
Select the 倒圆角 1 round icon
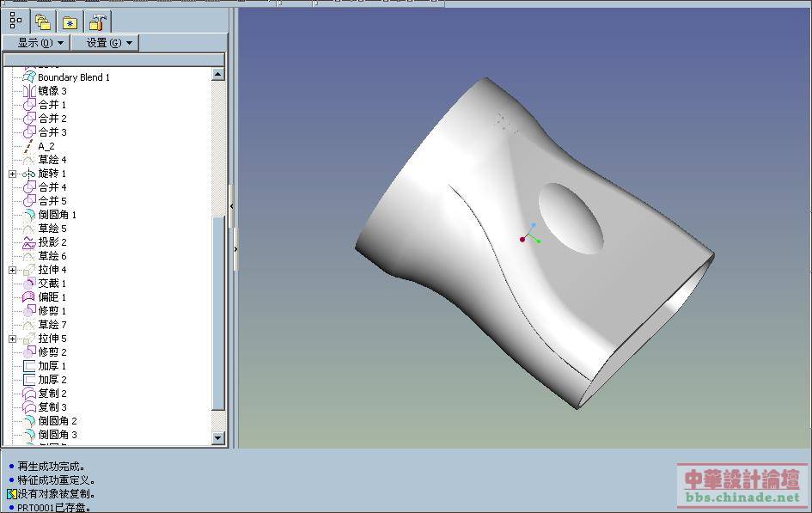tap(29, 214)
